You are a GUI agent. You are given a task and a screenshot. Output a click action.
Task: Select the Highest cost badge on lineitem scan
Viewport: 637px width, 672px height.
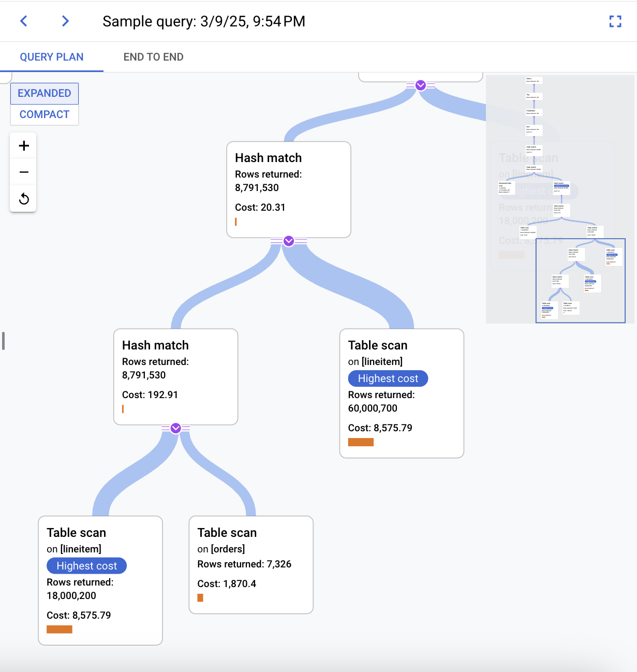[388, 378]
